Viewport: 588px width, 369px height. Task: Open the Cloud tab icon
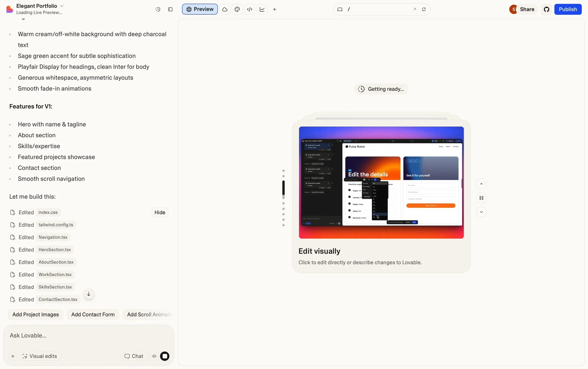pos(225,9)
